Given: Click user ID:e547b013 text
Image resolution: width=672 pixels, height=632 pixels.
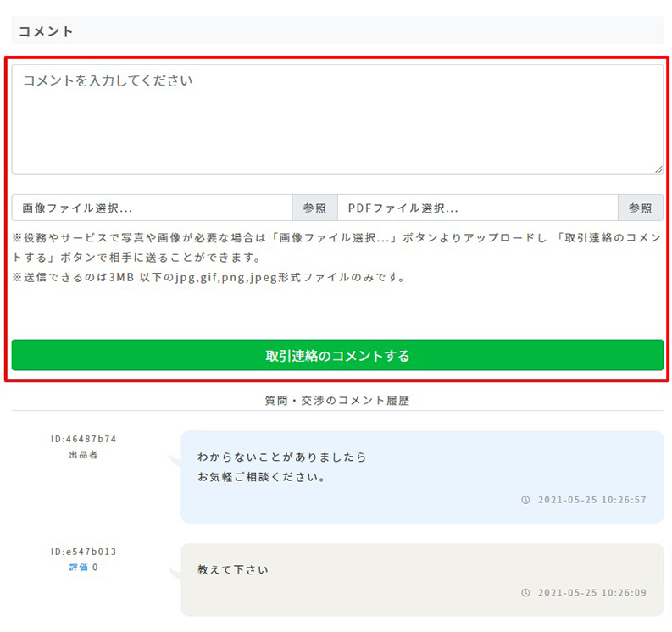Looking at the screenshot, I should [x=84, y=552].
